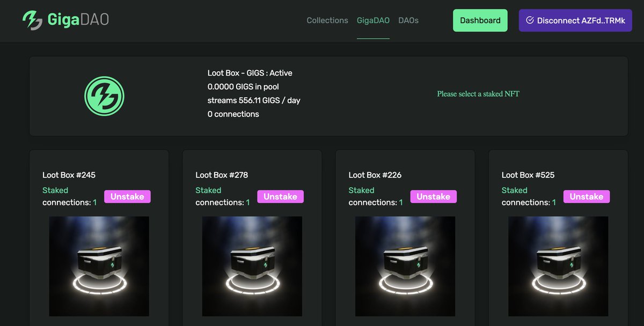Select the Loot Box #226 image
The height and width of the screenshot is (326, 644).
click(405, 266)
